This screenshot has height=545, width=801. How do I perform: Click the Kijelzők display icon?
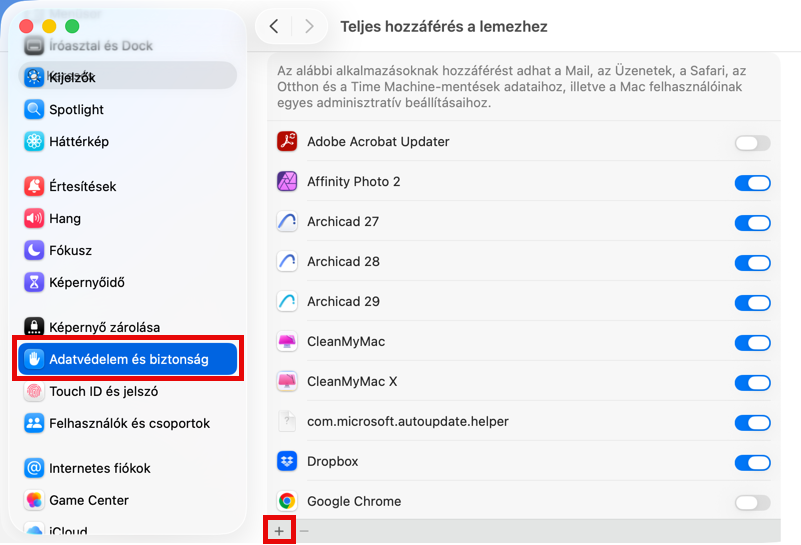click(x=34, y=77)
